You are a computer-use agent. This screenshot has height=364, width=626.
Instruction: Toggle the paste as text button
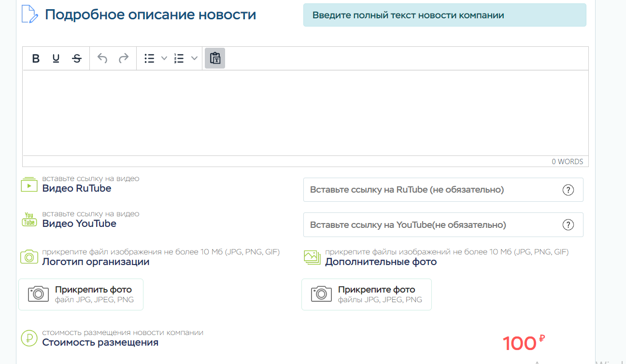(215, 58)
